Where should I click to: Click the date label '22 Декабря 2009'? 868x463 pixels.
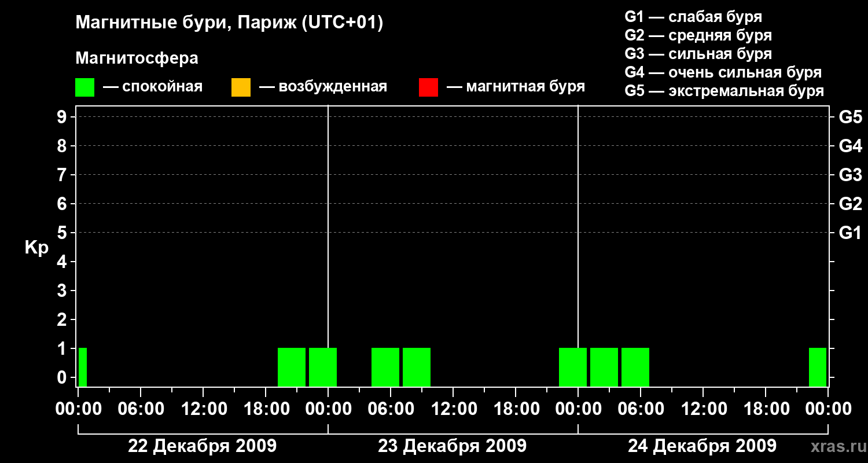(x=202, y=446)
